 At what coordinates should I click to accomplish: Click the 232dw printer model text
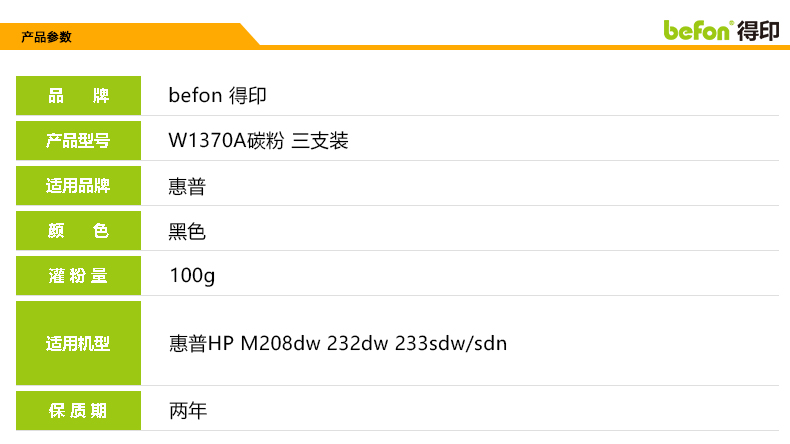(361, 344)
